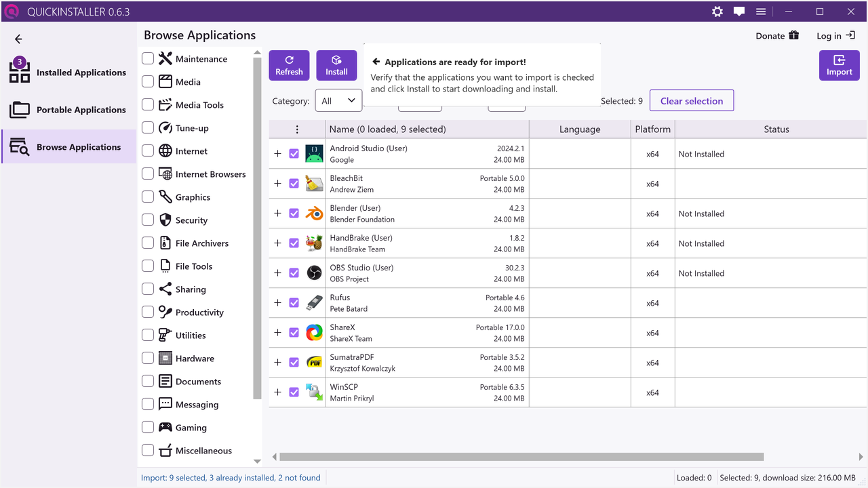Viewport: 868px width, 488px height.
Task: Expand the Blender row details
Action: (x=277, y=213)
